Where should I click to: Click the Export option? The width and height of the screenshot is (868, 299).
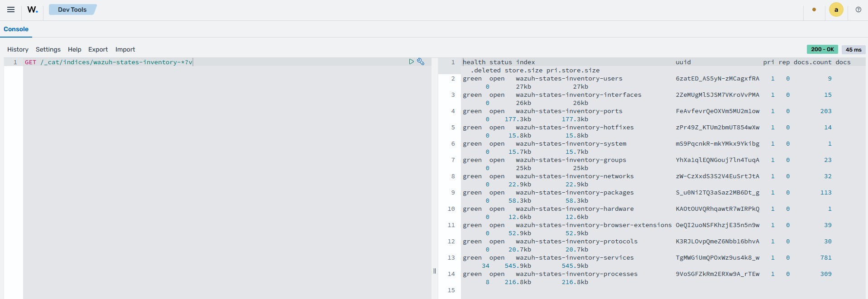coord(98,49)
